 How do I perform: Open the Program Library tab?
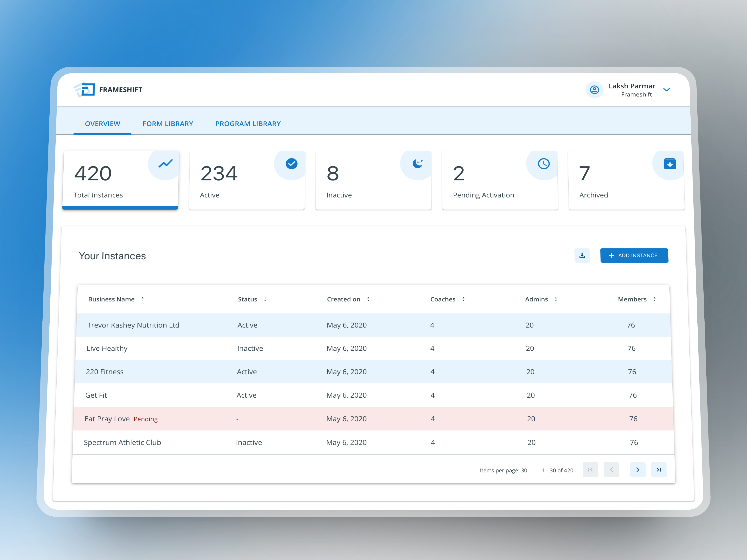tap(248, 123)
